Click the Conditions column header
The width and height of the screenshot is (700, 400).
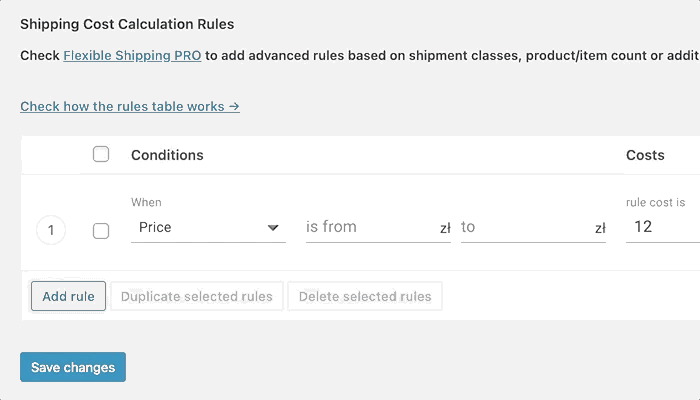[167, 155]
